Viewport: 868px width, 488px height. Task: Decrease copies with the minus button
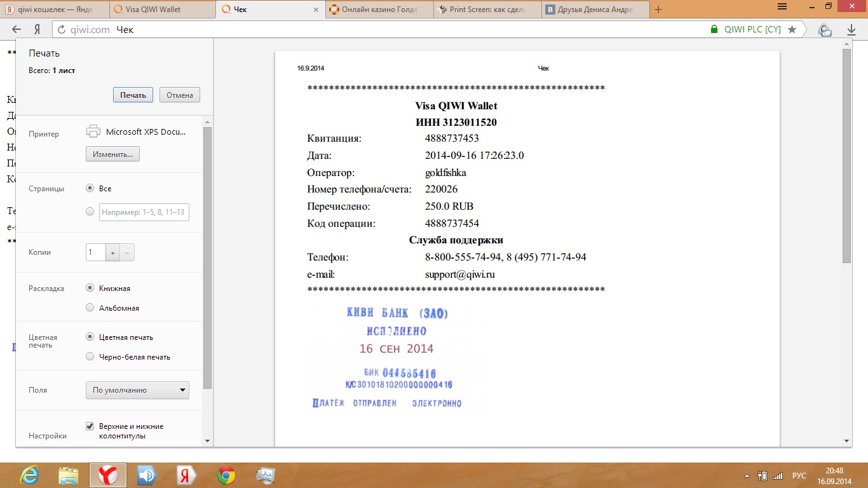(127, 252)
